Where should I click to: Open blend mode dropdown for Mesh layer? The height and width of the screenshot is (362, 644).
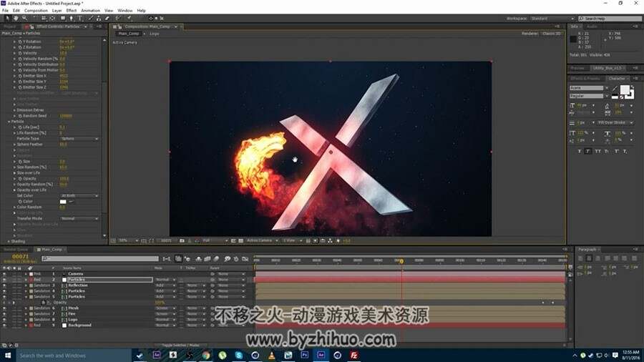(165, 308)
